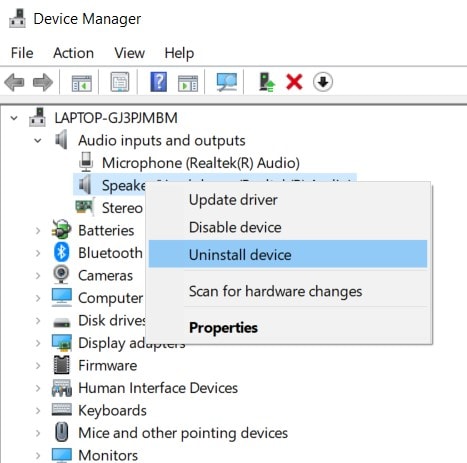Screen dimensions: 467x463
Task: Select the LAPTOP-GJ3PJMBM label
Action: 116,118
